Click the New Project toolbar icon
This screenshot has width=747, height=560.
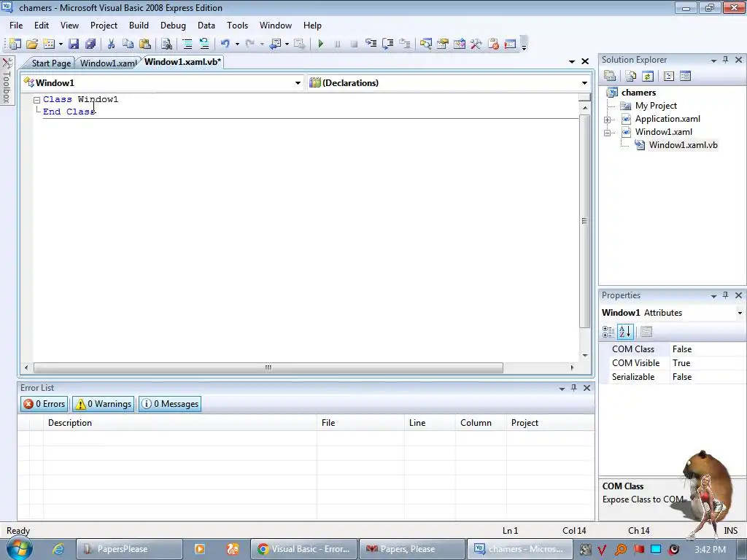pos(15,44)
